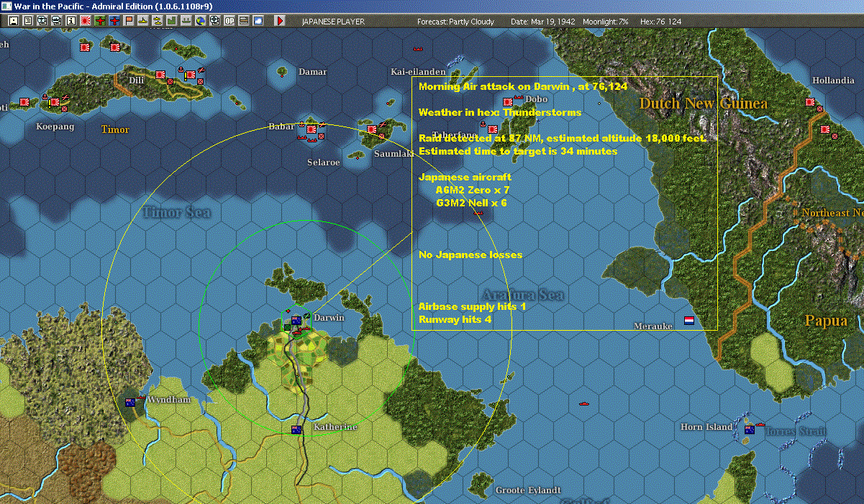Select the Dutch flag at Merauke
Image resolution: width=864 pixels, height=504 pixels.
pyautogui.click(x=688, y=321)
